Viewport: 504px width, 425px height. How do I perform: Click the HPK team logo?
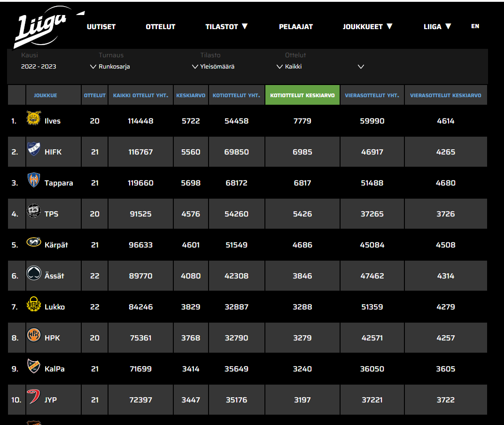click(34, 335)
